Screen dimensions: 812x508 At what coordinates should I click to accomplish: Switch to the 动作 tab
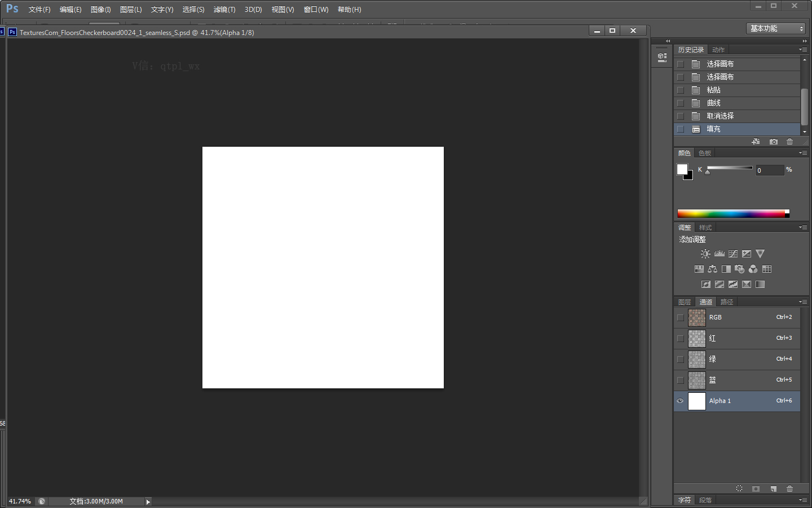coord(718,50)
